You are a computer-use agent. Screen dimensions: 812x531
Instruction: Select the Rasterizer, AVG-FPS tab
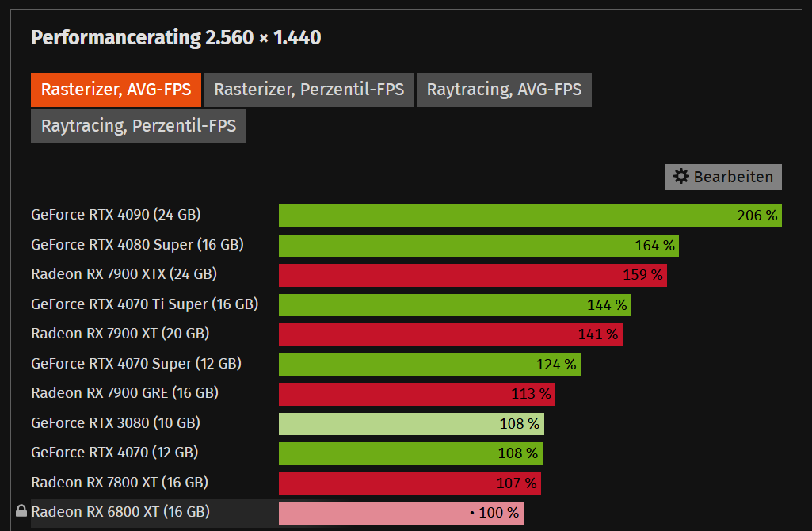click(116, 90)
